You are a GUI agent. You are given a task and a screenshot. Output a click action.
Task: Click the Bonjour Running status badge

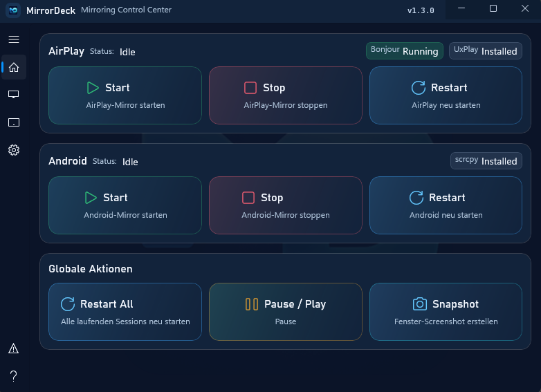click(x=405, y=51)
